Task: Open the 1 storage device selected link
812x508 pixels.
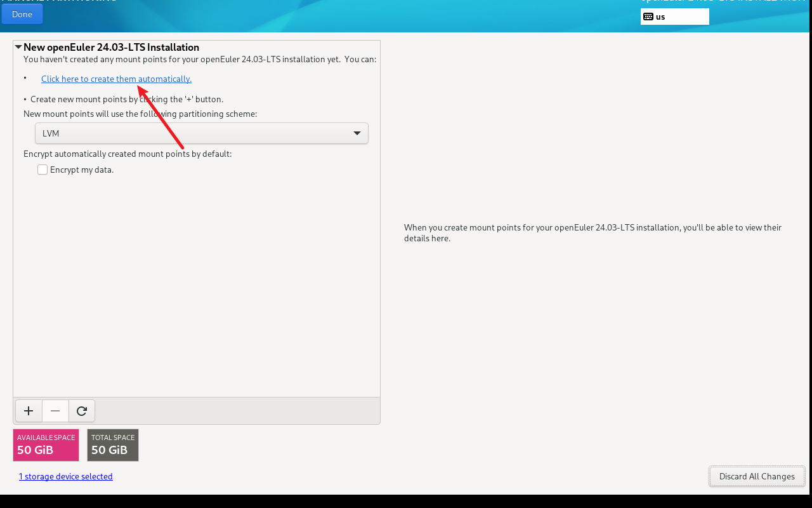Action: (x=65, y=476)
